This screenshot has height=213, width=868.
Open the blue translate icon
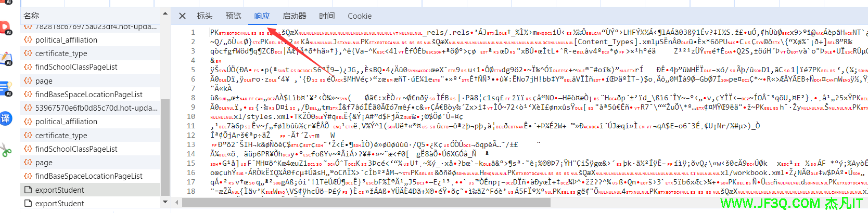tap(6, 118)
